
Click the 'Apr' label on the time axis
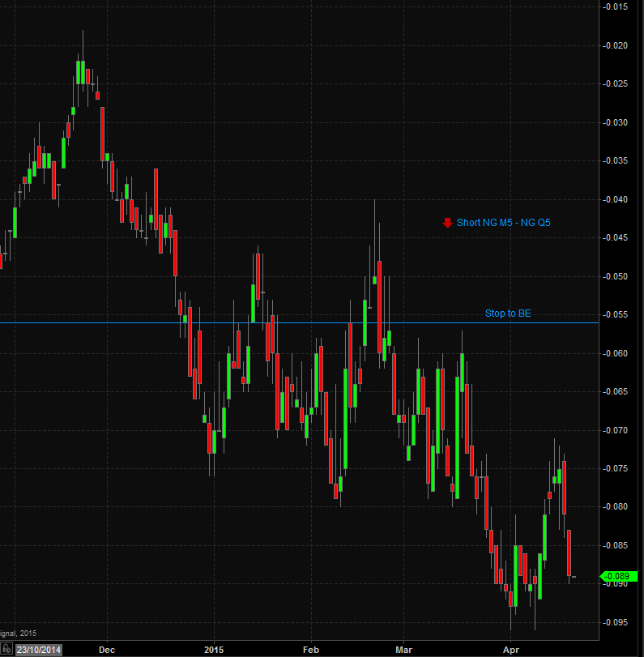click(511, 650)
